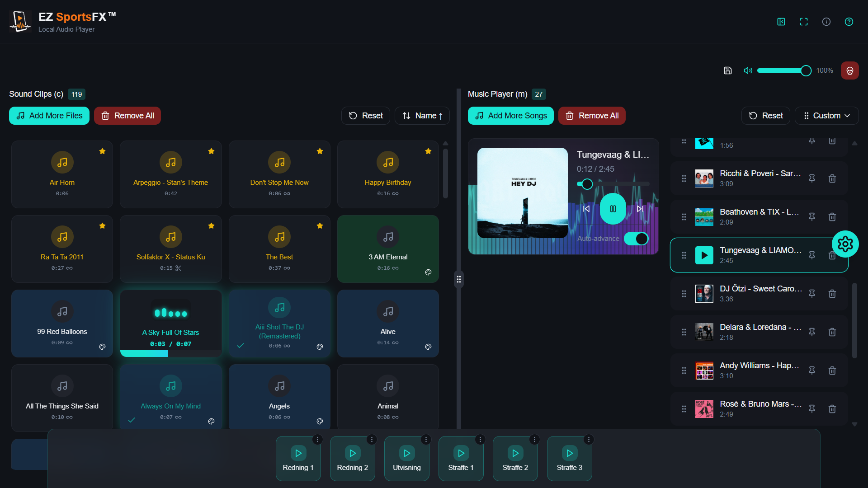Open the Custom sort dropdown
Viewport: 868px width, 488px height.
click(x=827, y=116)
